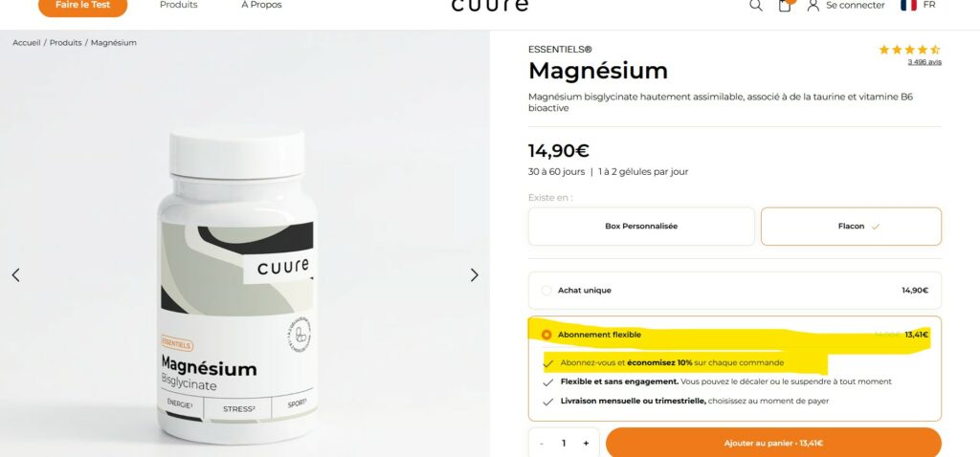Select the Achat unique radio option
The width and height of the screenshot is (980, 457).
point(546,291)
